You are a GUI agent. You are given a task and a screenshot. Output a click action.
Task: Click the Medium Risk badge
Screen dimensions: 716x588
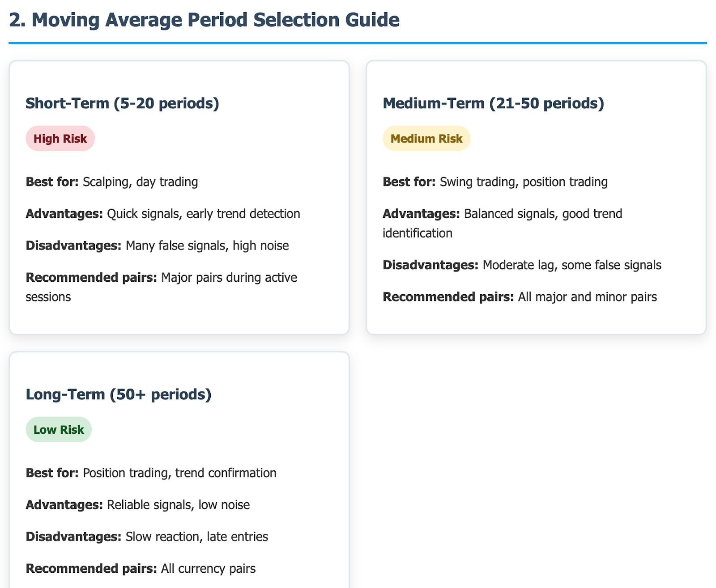click(x=426, y=139)
